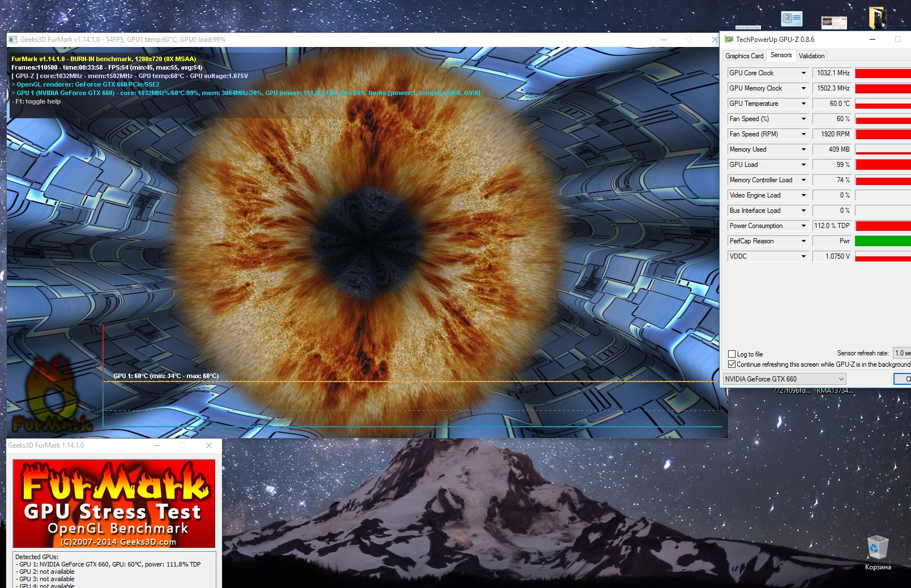
Task: Open the Memory Used sensor dropdown
Action: [803, 149]
